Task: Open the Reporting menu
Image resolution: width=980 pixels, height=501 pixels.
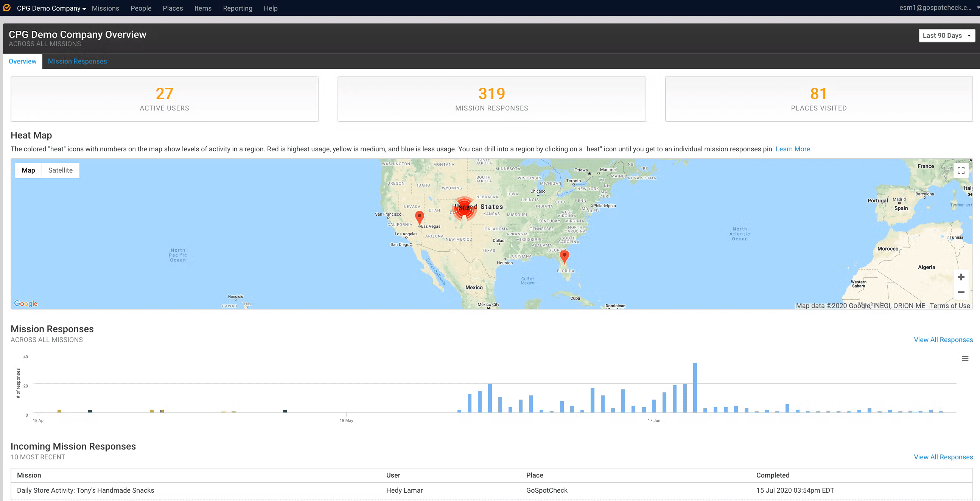Action: 237,8
